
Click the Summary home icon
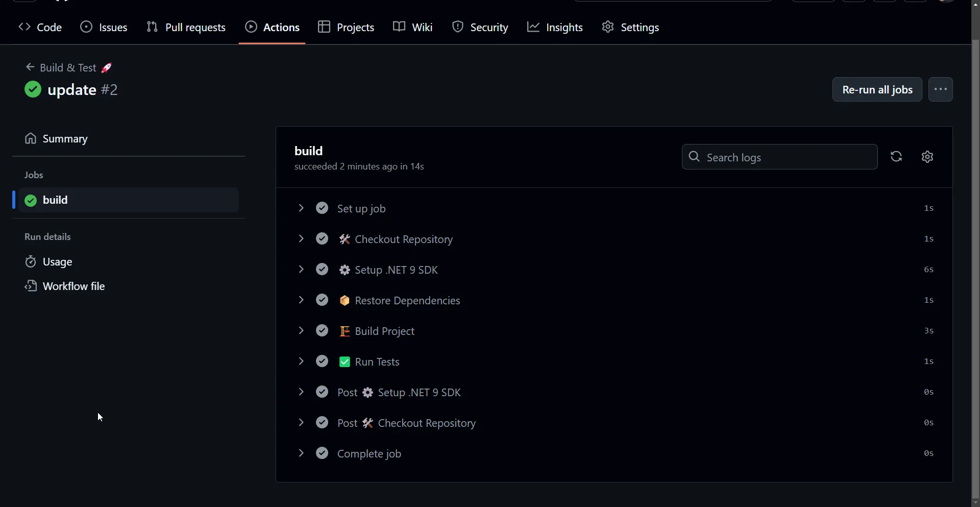pyautogui.click(x=31, y=139)
